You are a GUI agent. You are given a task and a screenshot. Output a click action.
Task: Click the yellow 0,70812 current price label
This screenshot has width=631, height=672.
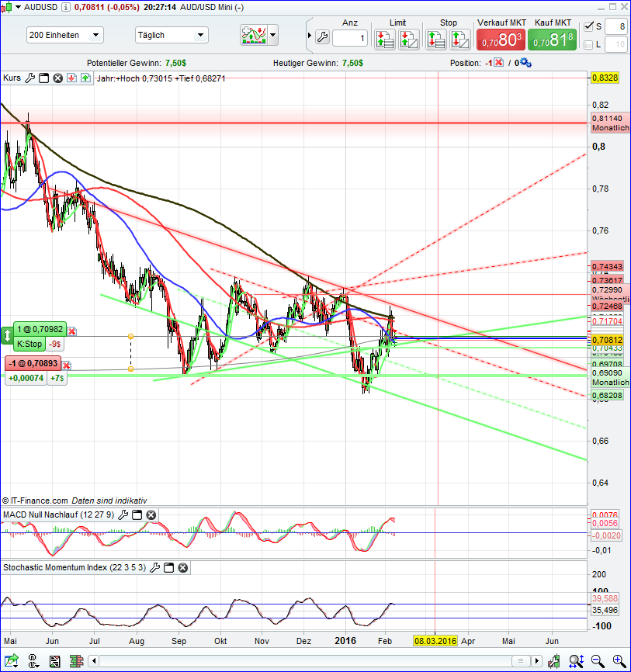[x=607, y=341]
